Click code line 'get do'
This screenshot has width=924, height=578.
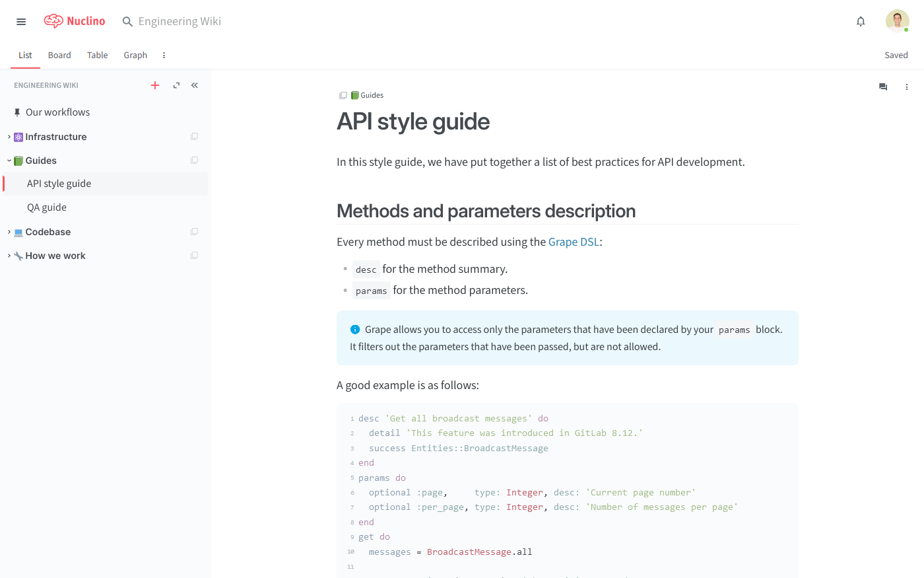pos(374,537)
